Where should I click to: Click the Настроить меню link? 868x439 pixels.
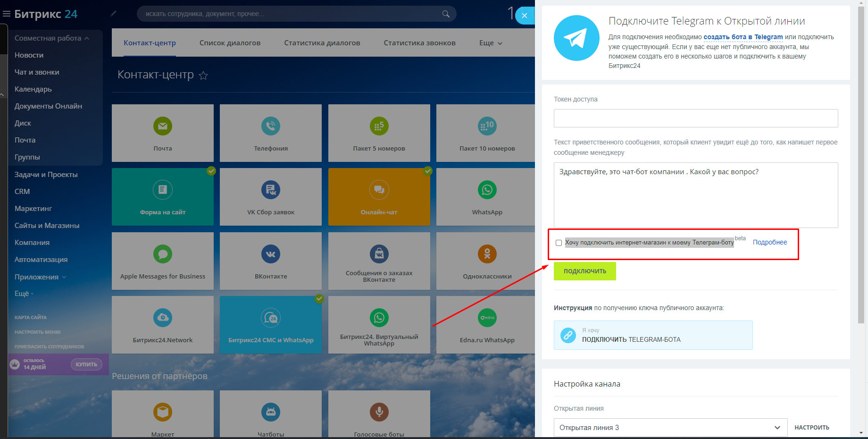pyautogui.click(x=38, y=332)
